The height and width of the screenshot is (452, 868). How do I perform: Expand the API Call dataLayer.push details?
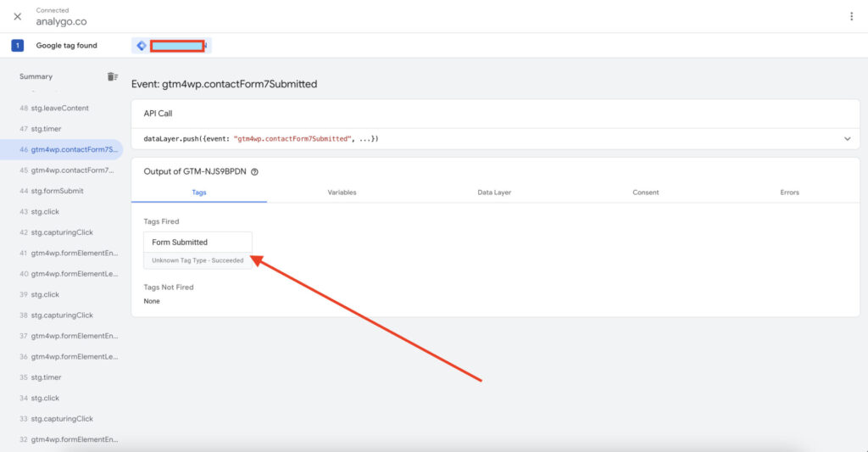coord(847,138)
